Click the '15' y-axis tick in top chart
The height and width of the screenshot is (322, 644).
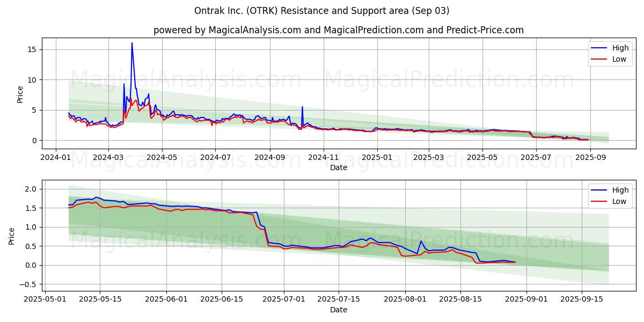pyautogui.click(x=32, y=49)
